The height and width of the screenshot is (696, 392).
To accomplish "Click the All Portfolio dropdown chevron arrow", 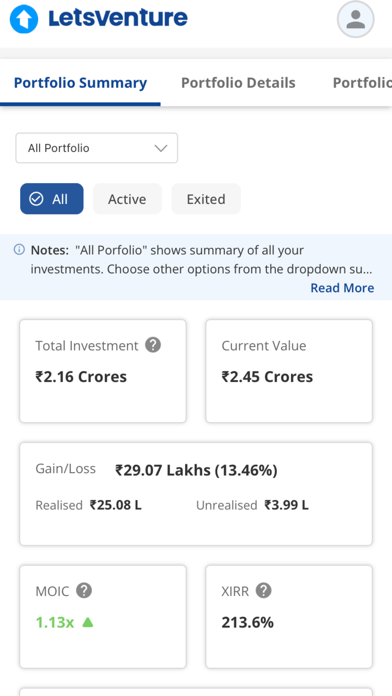I will [x=161, y=148].
